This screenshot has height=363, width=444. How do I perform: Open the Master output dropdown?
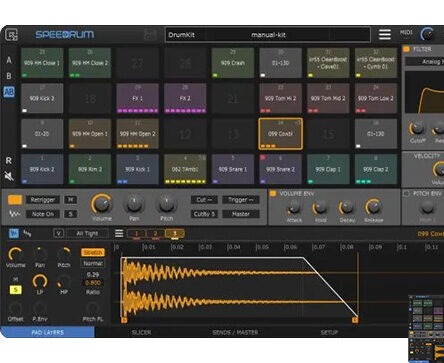click(241, 214)
